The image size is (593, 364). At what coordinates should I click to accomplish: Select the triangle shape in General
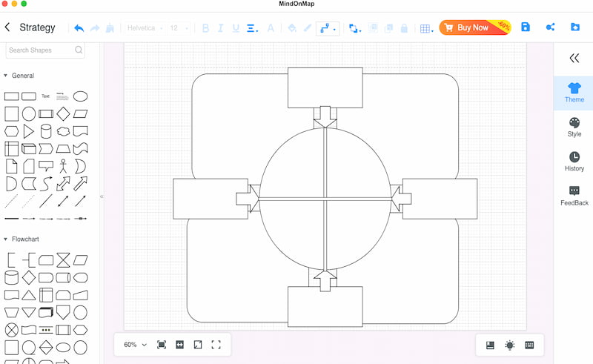tap(28, 131)
